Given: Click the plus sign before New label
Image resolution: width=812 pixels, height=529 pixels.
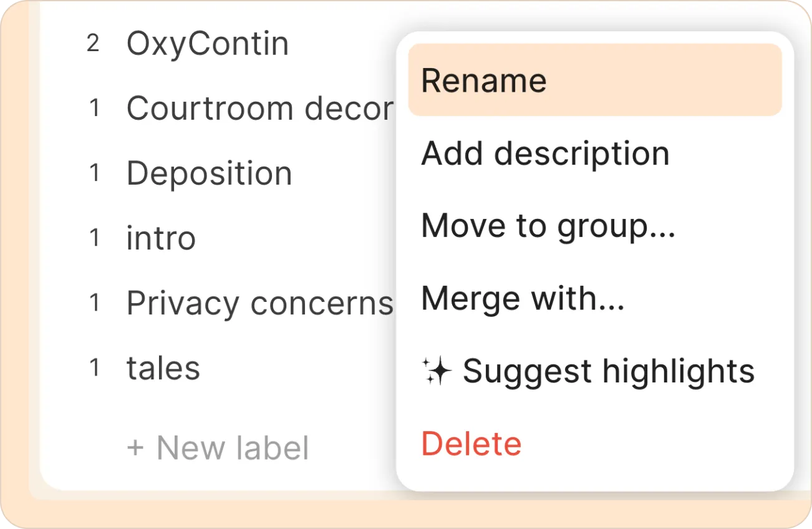Looking at the screenshot, I should click(135, 448).
